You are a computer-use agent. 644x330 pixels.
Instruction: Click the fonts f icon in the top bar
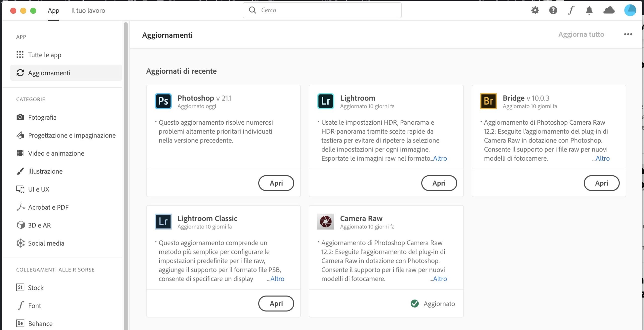coord(571,10)
